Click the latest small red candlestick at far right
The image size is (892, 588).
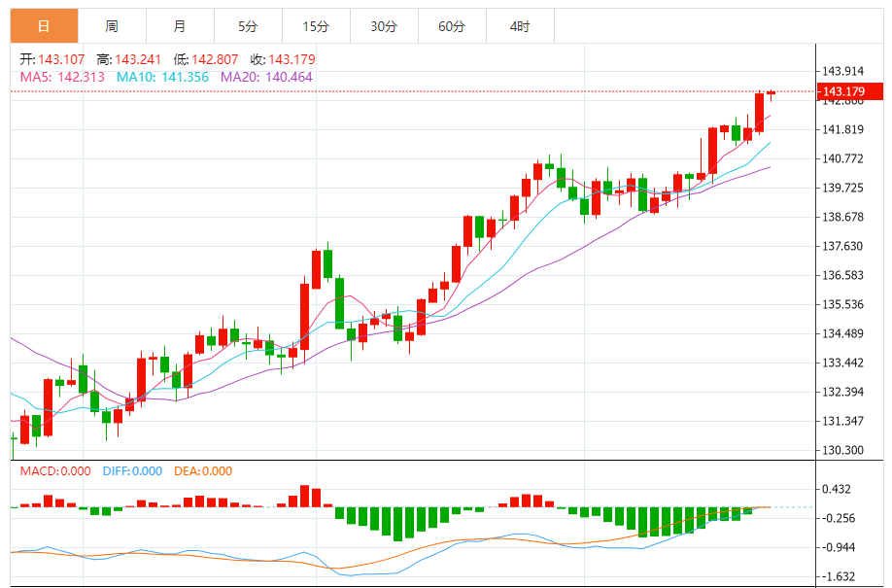tap(771, 94)
